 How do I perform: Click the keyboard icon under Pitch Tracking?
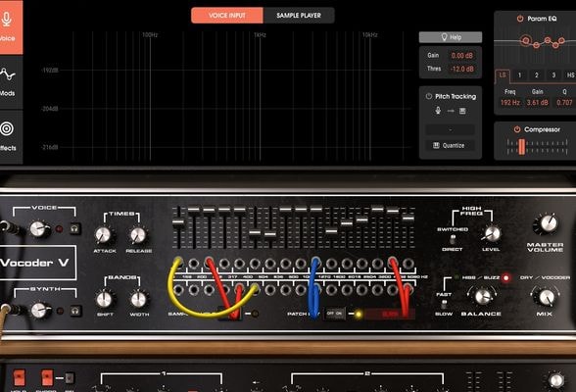(462, 111)
